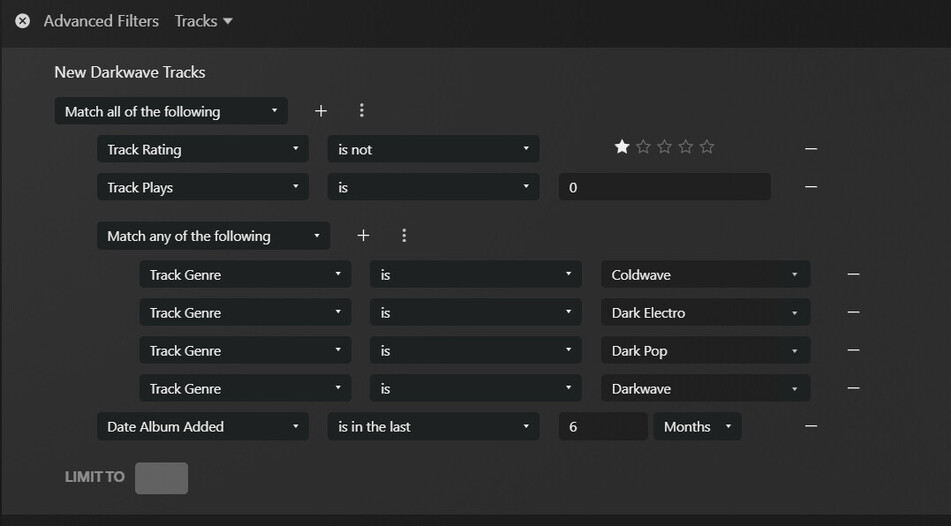The image size is (951, 526).
Task: Set rating to five stars
Action: click(x=707, y=147)
